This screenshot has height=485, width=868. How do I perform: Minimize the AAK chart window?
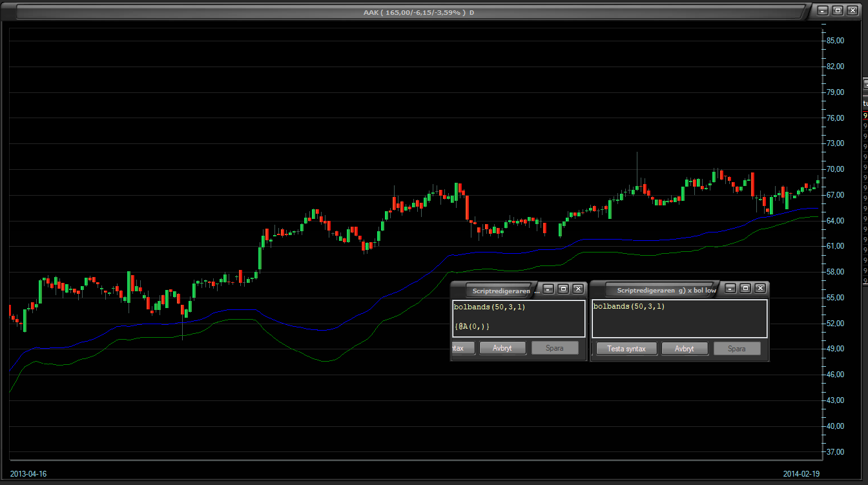tap(822, 10)
